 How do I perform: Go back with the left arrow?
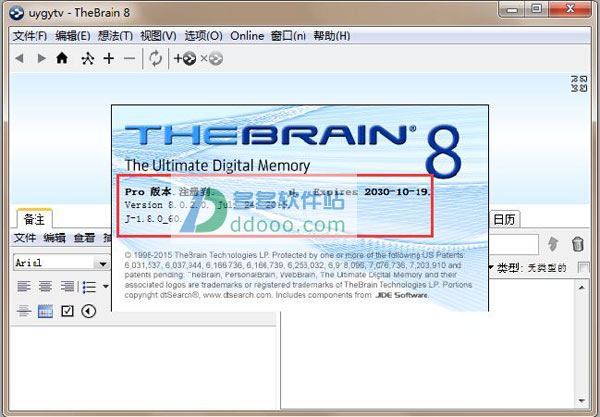(x=20, y=59)
